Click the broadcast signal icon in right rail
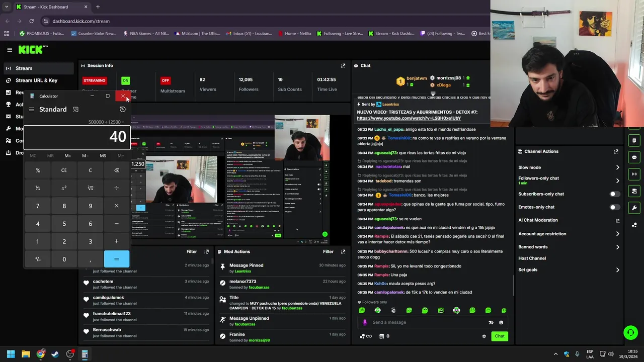 pyautogui.click(x=634, y=174)
